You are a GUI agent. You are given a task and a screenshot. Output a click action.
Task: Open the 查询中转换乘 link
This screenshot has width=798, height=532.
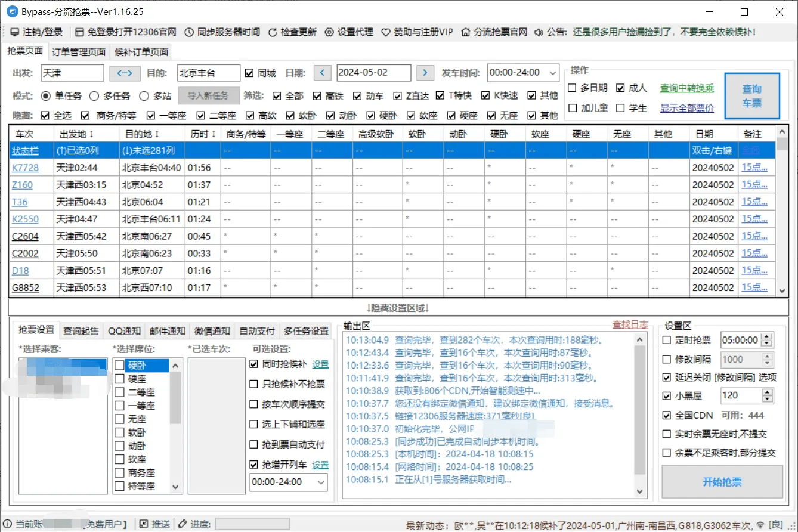pos(686,88)
